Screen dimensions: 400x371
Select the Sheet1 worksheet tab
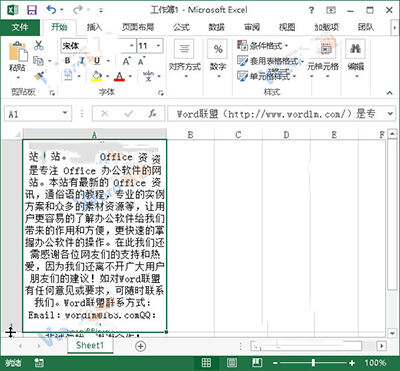coord(90,345)
